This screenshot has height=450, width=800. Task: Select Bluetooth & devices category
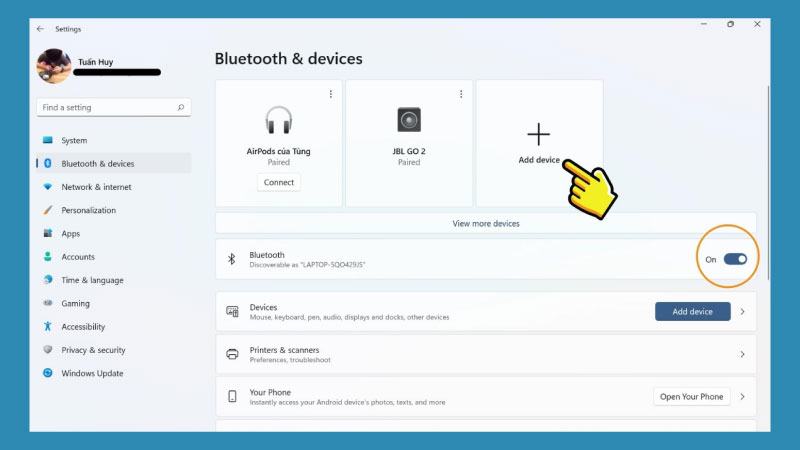(x=114, y=163)
